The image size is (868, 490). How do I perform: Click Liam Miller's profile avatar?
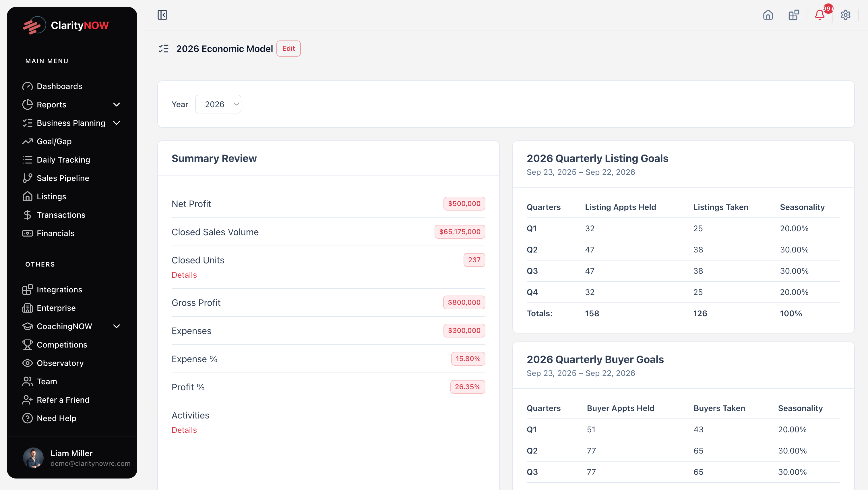(33, 458)
